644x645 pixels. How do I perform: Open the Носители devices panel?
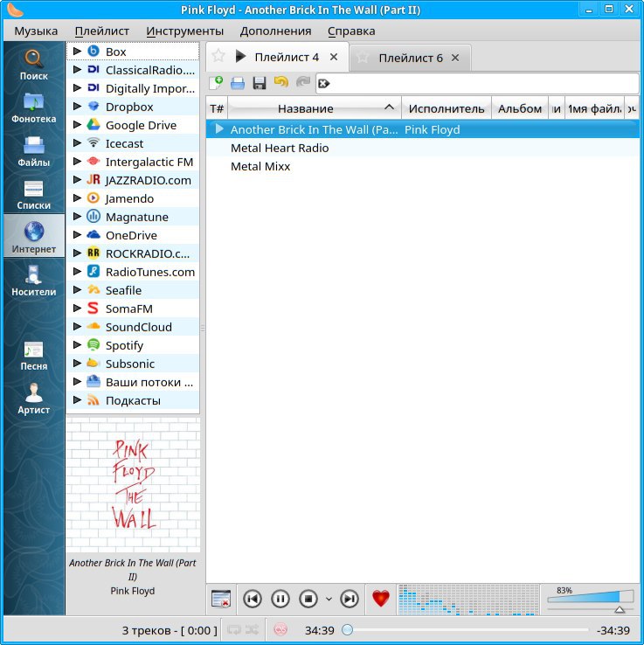tap(34, 281)
